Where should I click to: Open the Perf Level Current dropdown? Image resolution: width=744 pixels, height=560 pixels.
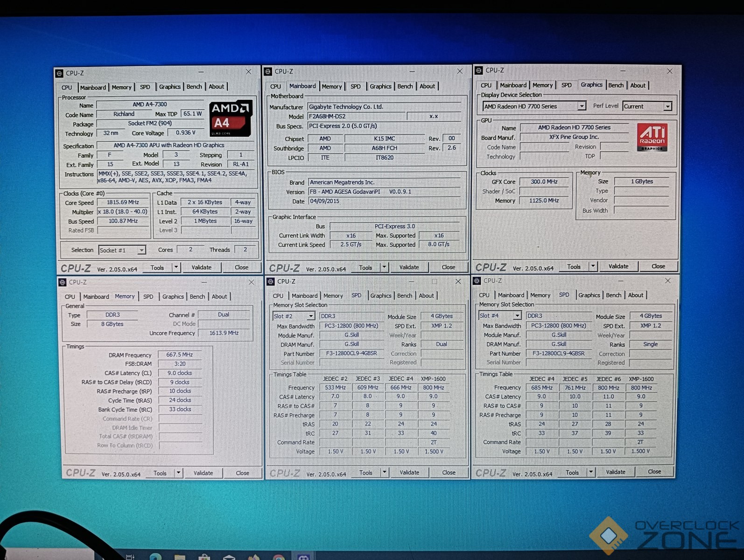coord(667,106)
